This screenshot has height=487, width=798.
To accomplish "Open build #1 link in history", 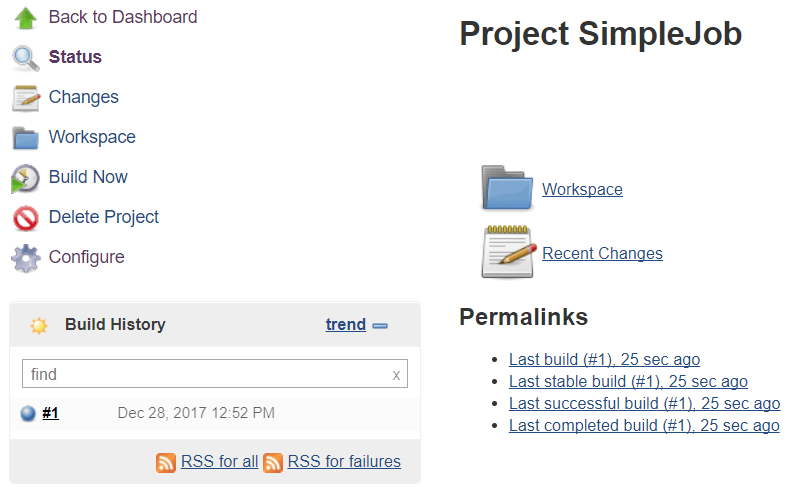I will (x=50, y=413).
